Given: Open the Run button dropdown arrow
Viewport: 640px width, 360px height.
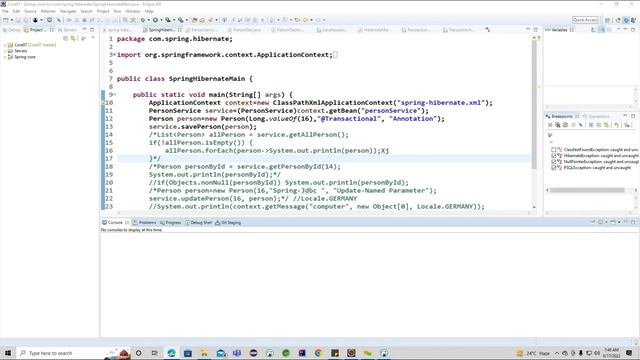Looking at the screenshot, I should tap(161, 20).
